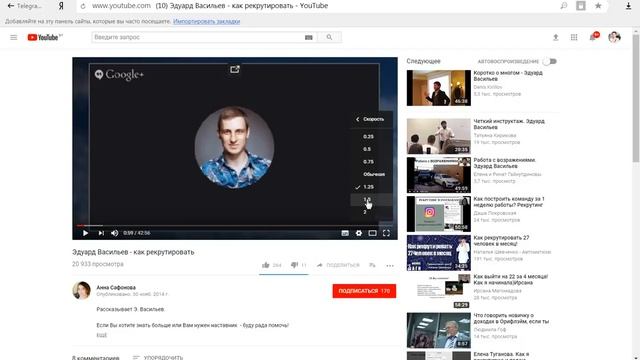Open the Yandex 'Я' button
Screen dimensions: 640x360
click(x=61, y=6)
